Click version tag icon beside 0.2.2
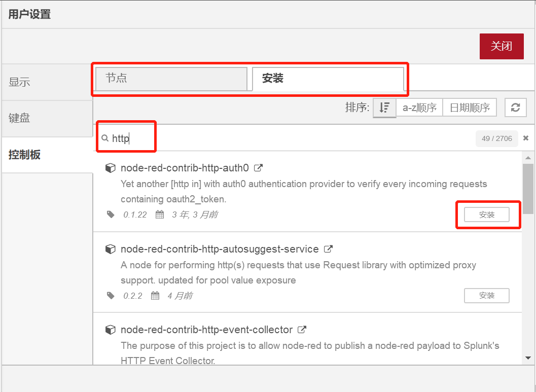The image size is (536, 392). [111, 295]
